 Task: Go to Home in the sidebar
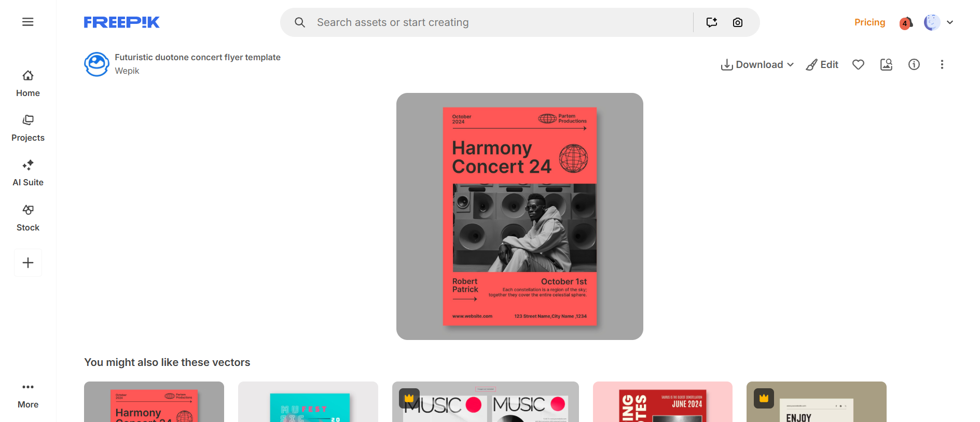(28, 84)
